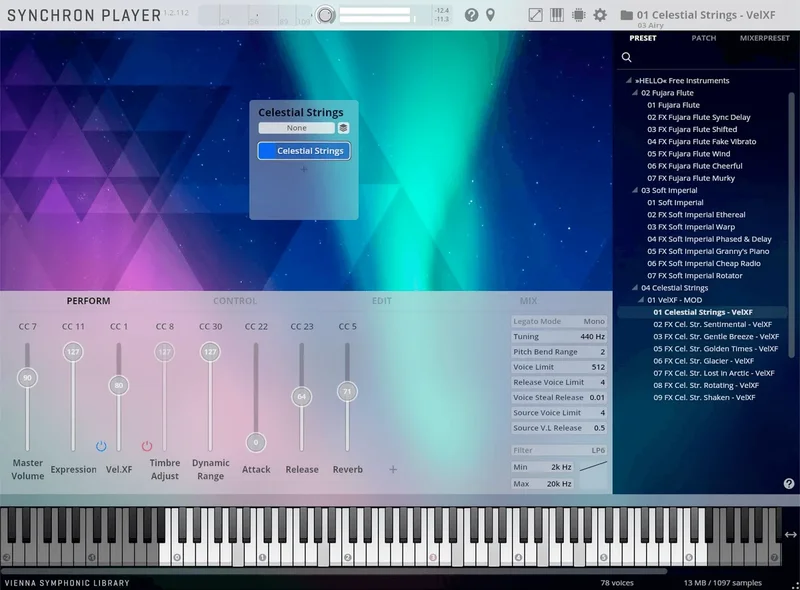Image resolution: width=800 pixels, height=590 pixels.
Task: Click the filter Min 2k Hz field
Action: 542,467
